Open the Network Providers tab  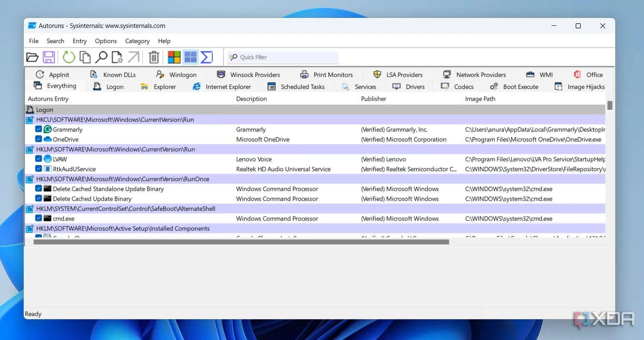[474, 75]
